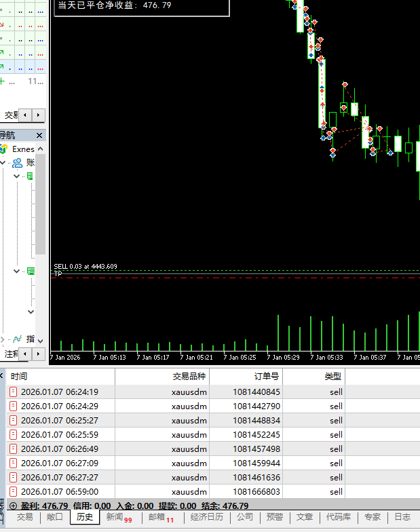Click the Exness logo in the navigator
Image resolution: width=420 pixels, height=532 pixels.
(4, 149)
